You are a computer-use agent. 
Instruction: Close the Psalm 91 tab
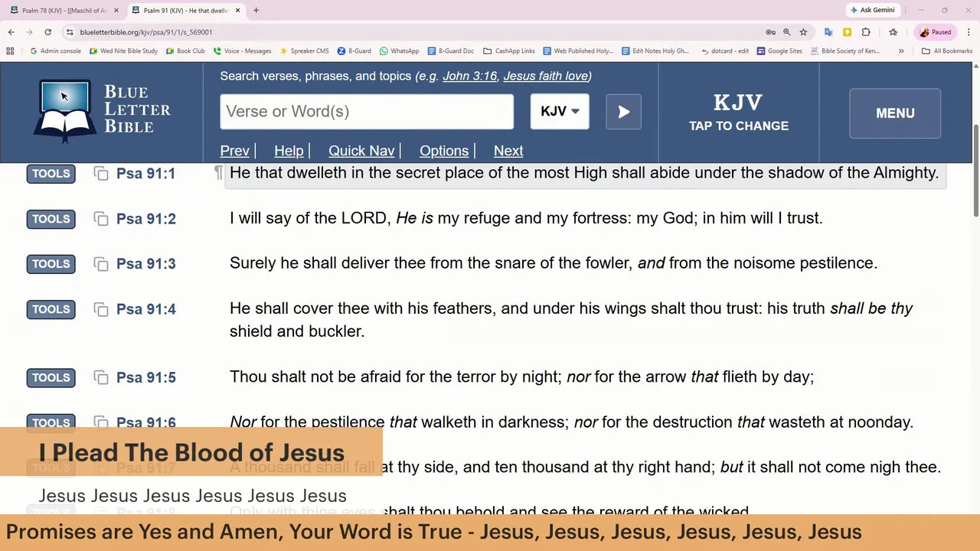(237, 10)
